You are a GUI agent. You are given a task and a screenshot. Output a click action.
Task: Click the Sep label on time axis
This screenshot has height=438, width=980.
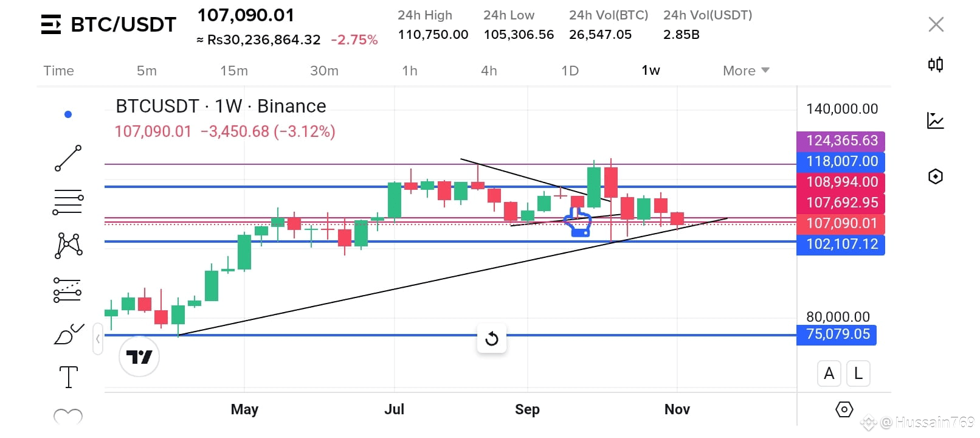[x=527, y=409]
